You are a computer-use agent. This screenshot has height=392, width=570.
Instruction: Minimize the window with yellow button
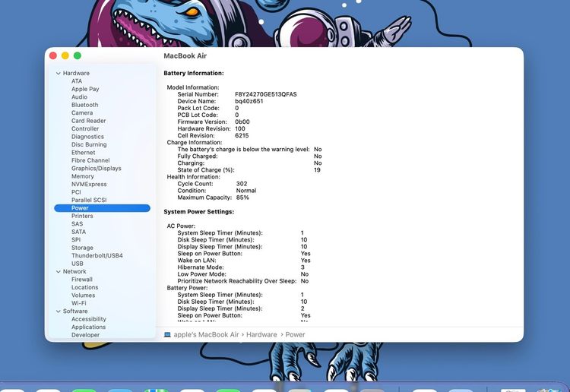point(65,55)
